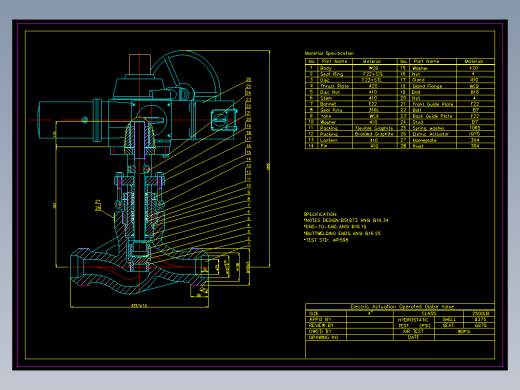
Task: Click the Front Guide Plate entry
Action: click(433, 104)
